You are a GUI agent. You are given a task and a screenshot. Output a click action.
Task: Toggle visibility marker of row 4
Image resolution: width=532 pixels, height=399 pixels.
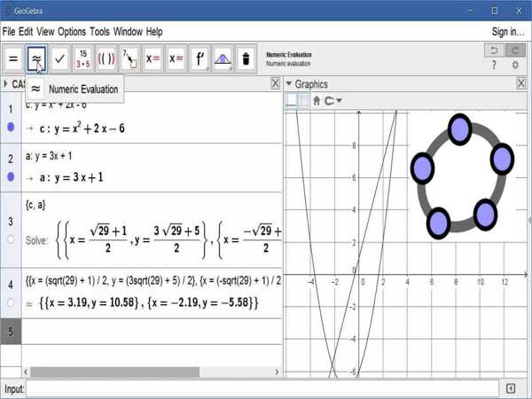point(11,302)
